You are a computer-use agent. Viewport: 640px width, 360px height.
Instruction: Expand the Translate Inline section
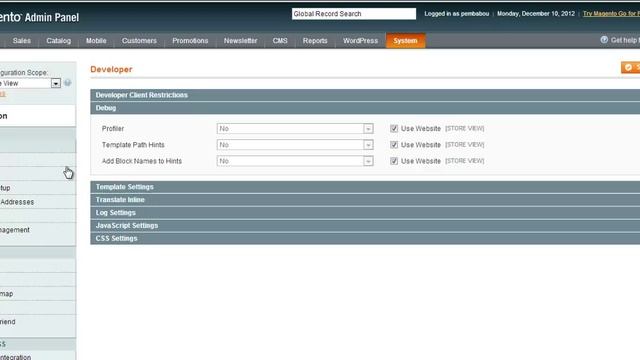pyautogui.click(x=365, y=200)
